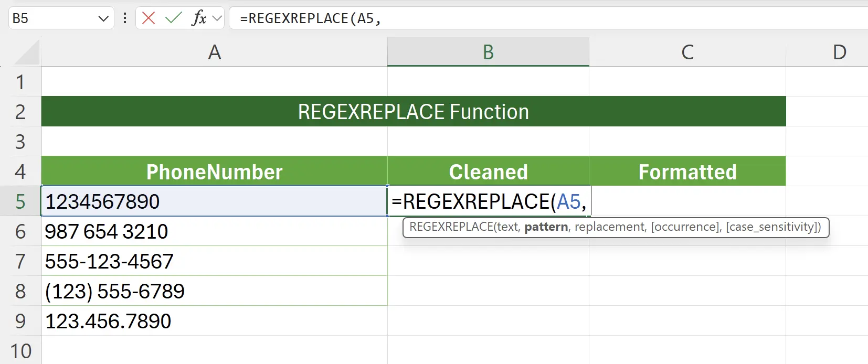Click the [case_sensitivity] argument in tooltip

[x=771, y=227]
